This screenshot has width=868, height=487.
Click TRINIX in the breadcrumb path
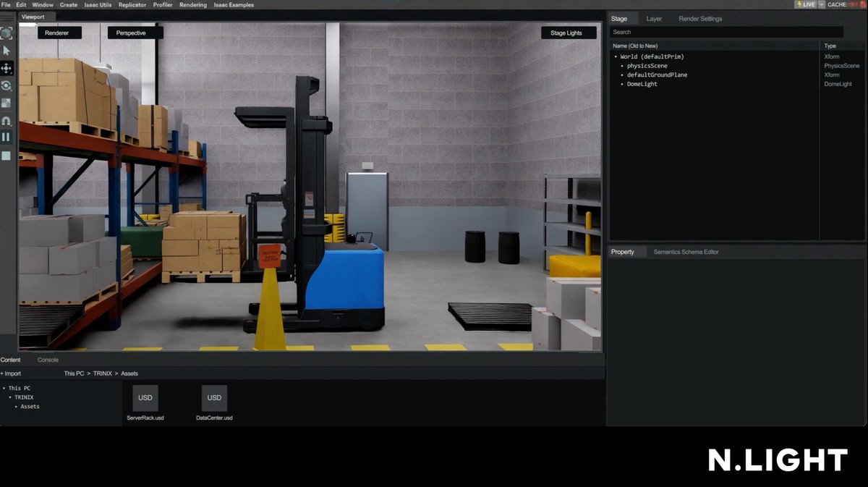click(x=103, y=374)
